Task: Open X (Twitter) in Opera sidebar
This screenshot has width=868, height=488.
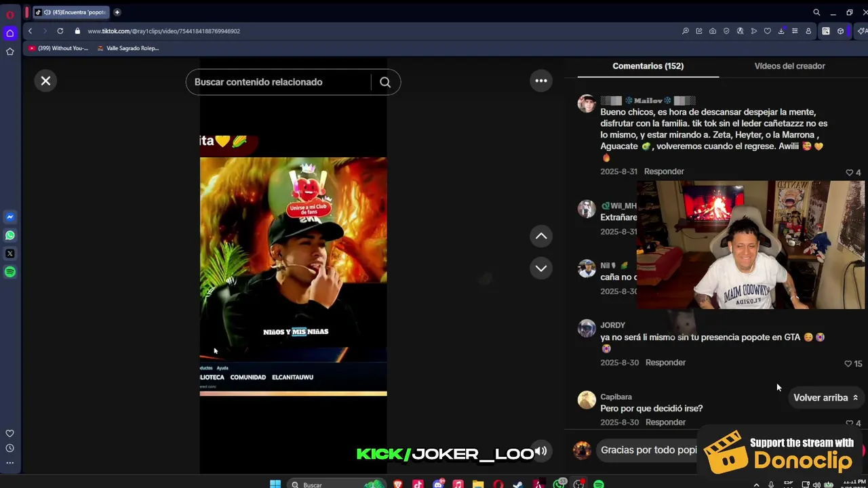Action: pyautogui.click(x=9, y=254)
